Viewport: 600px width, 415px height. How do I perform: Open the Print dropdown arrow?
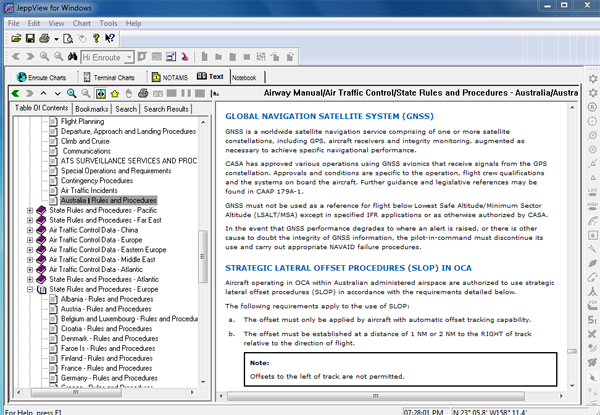pos(56,39)
